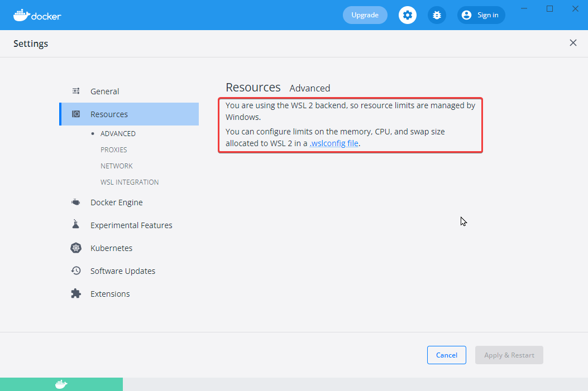Maximize the Docker Desktop window

pyautogui.click(x=550, y=8)
